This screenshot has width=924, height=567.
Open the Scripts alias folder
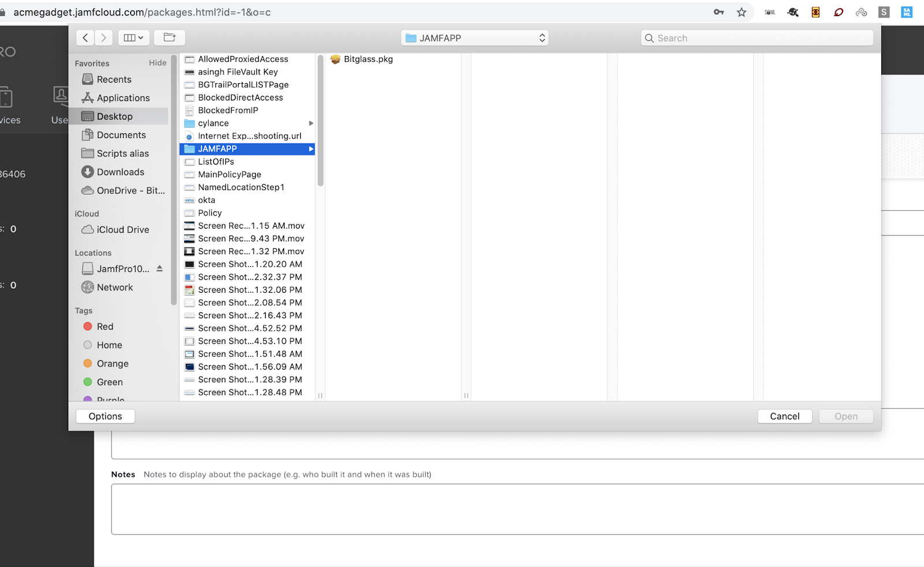tap(124, 153)
